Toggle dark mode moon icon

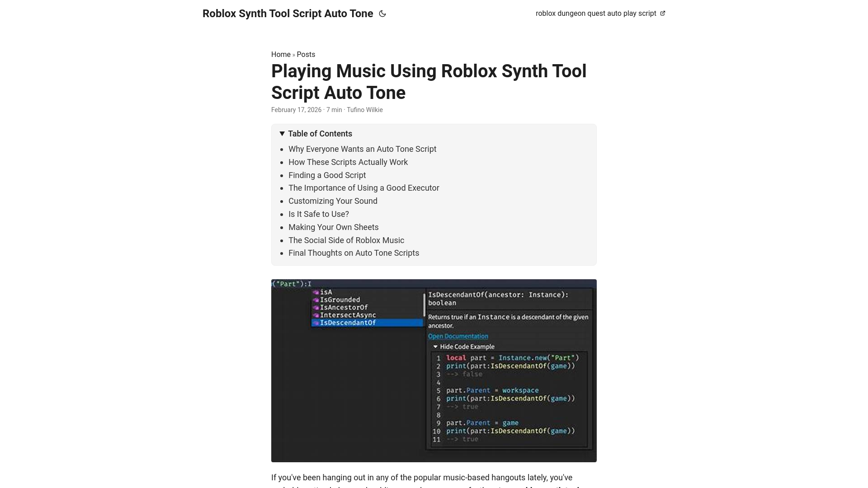[x=382, y=14]
